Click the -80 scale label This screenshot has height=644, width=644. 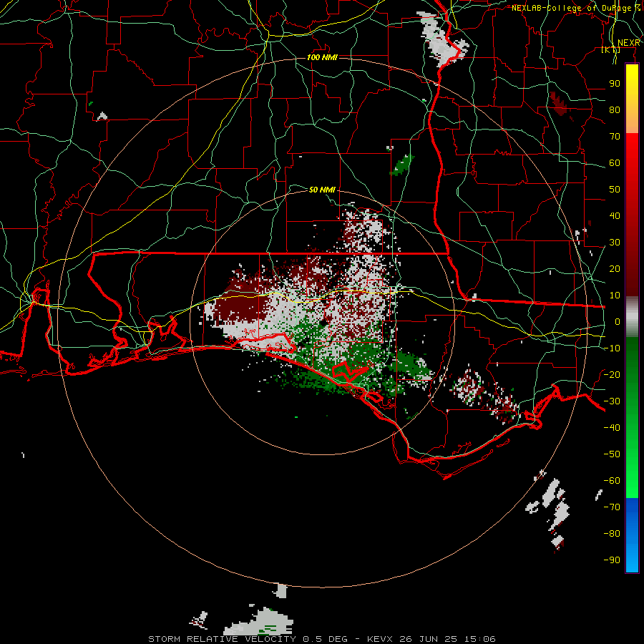[x=612, y=534]
